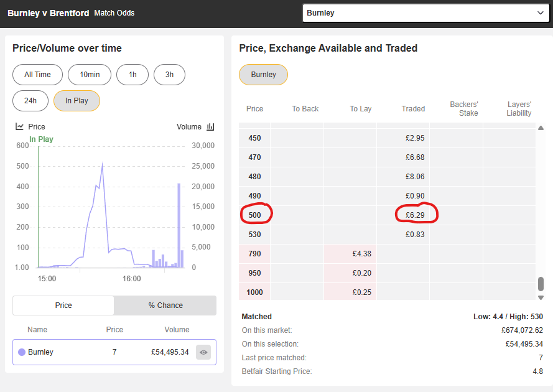553x392 pixels.
Task: Click the £6.29 traded amount
Action: tap(415, 215)
